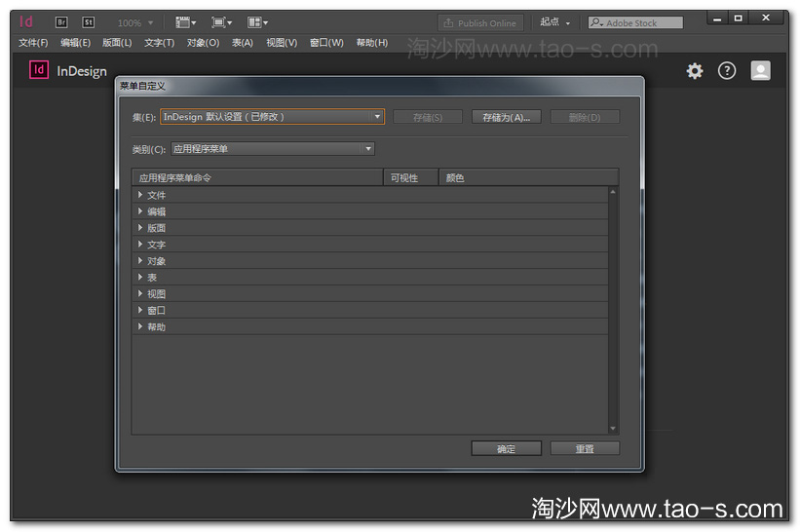This screenshot has width=800, height=532.
Task: Click the 重置 reset button
Action: (x=585, y=449)
